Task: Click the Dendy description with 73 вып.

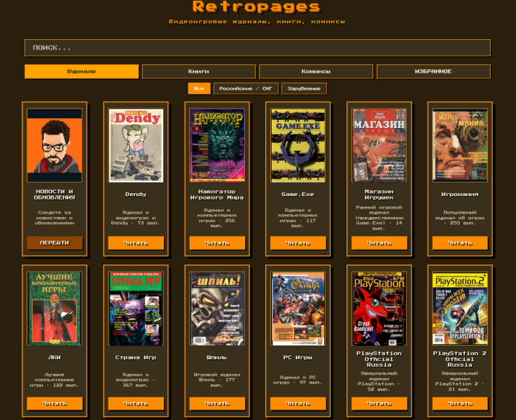Action: click(x=136, y=218)
